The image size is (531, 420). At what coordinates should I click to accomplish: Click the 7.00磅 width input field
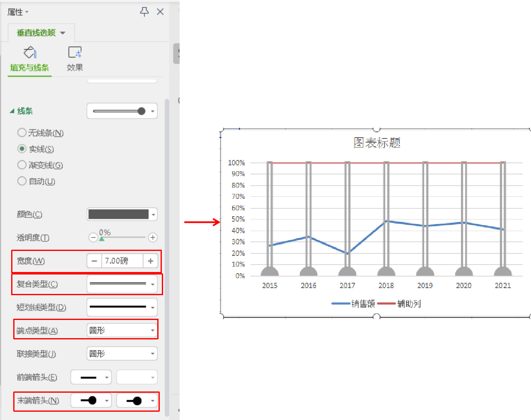(x=123, y=261)
